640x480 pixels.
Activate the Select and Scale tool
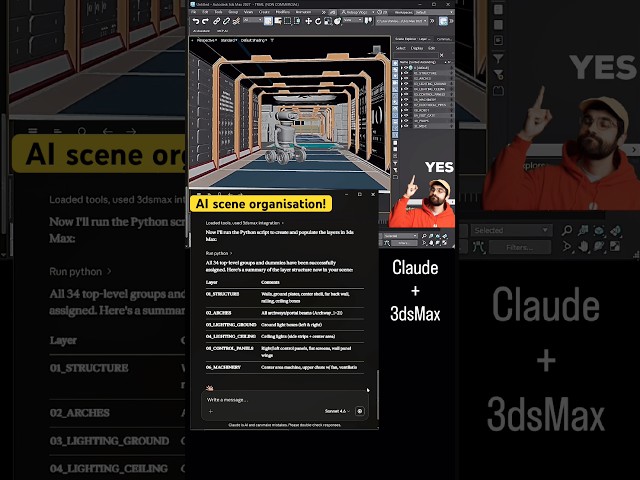tap(328, 21)
